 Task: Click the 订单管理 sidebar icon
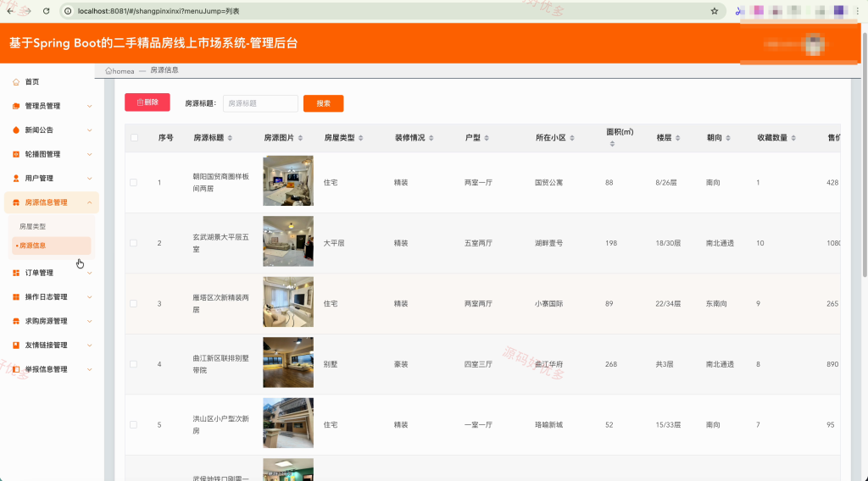(x=16, y=273)
